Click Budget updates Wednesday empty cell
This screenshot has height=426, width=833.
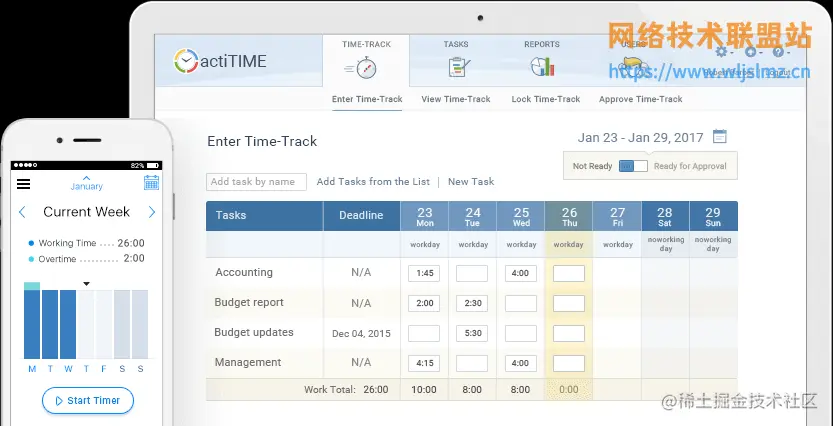521,334
